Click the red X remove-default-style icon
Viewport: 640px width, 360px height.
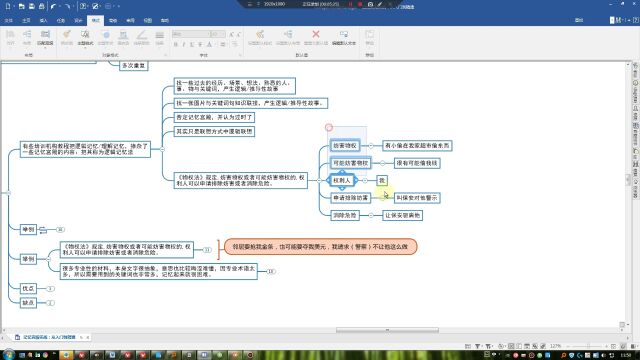316,34
